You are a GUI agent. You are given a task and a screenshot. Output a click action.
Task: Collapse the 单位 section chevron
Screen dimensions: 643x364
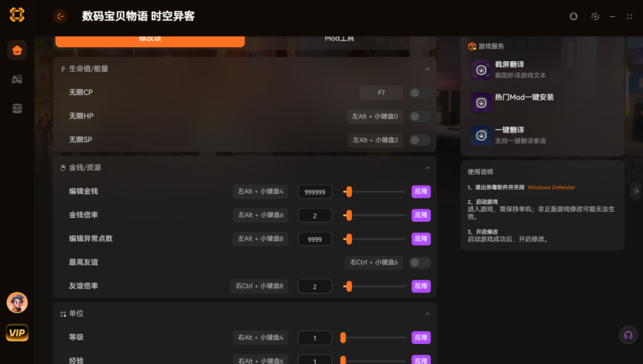pyautogui.click(x=427, y=314)
